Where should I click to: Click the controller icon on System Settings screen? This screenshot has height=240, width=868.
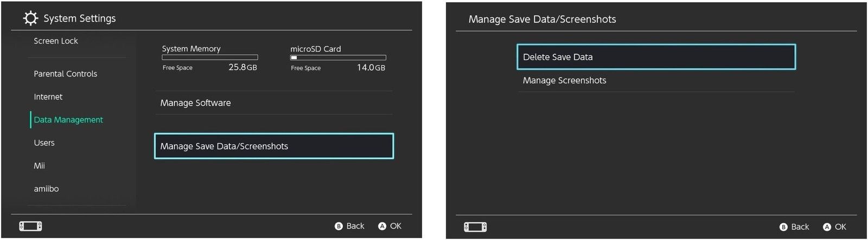pos(30,226)
